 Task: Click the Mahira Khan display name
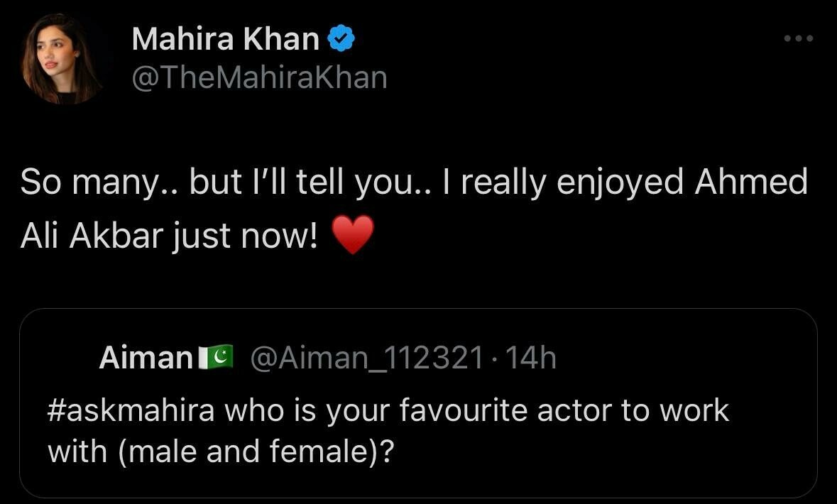tap(225, 40)
